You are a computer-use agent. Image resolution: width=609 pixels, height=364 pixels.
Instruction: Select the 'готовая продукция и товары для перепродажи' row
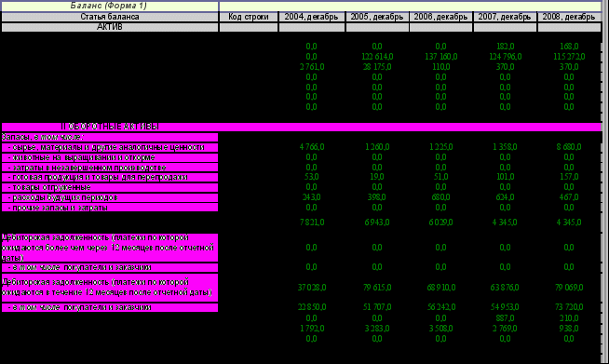click(x=110, y=178)
